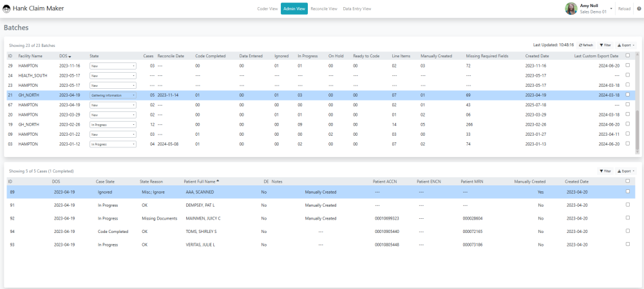Tick the checkbox for batch 21 GH_NORTH
Viewport: 644px width, 289px height.
point(628,95)
